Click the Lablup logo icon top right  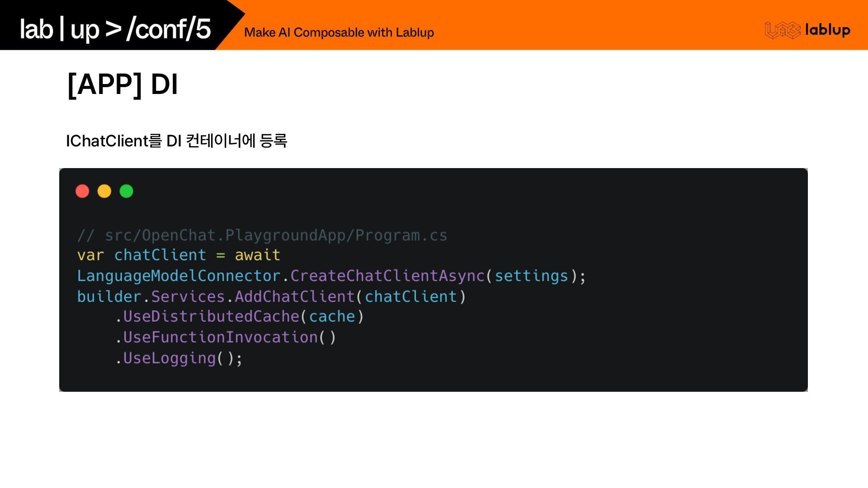coord(782,30)
